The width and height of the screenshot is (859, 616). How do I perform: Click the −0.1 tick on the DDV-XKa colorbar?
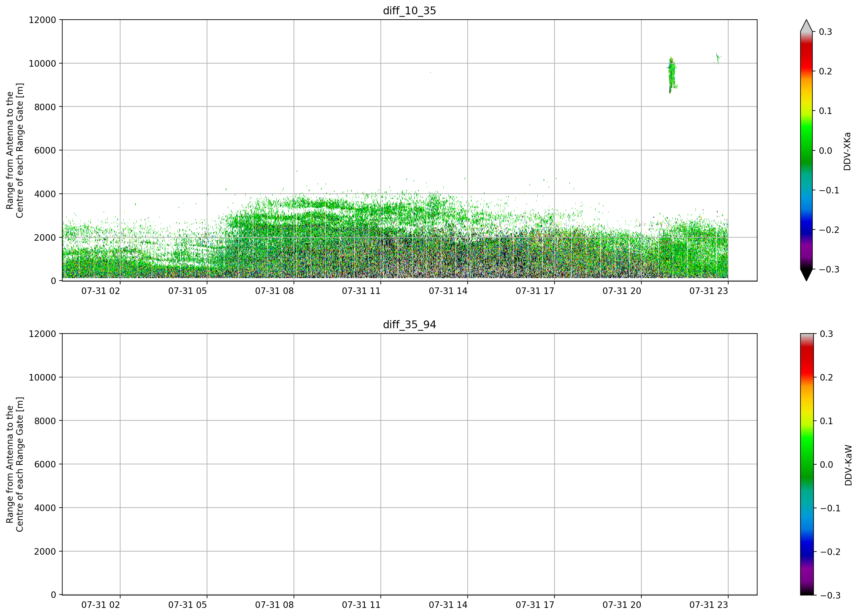coord(829,190)
